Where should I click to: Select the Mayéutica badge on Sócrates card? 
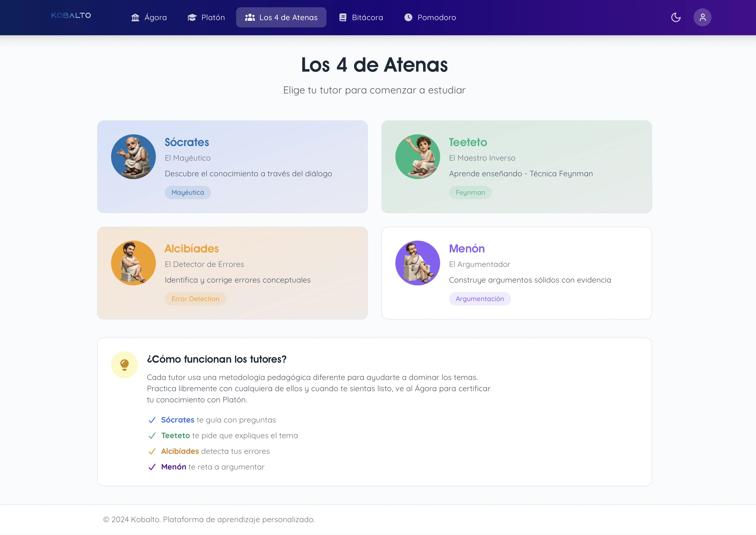(187, 193)
